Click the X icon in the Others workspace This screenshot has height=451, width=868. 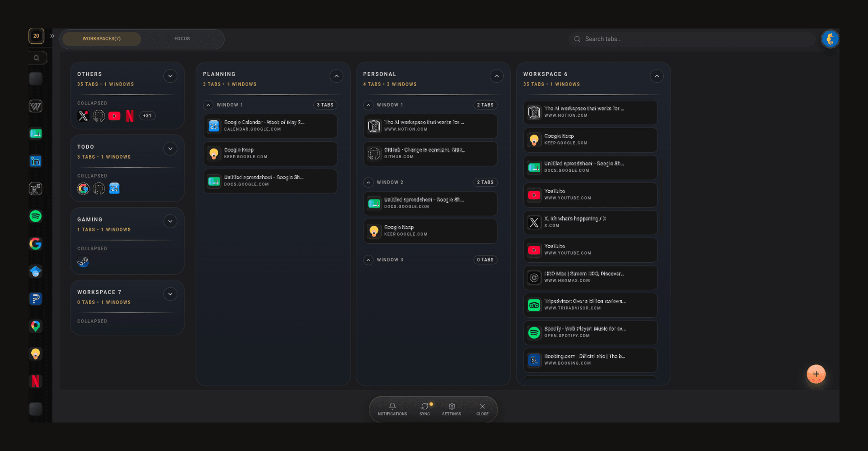pos(83,116)
